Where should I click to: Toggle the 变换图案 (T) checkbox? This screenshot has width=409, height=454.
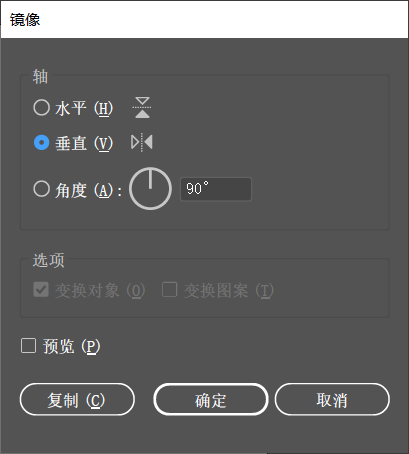click(x=169, y=289)
